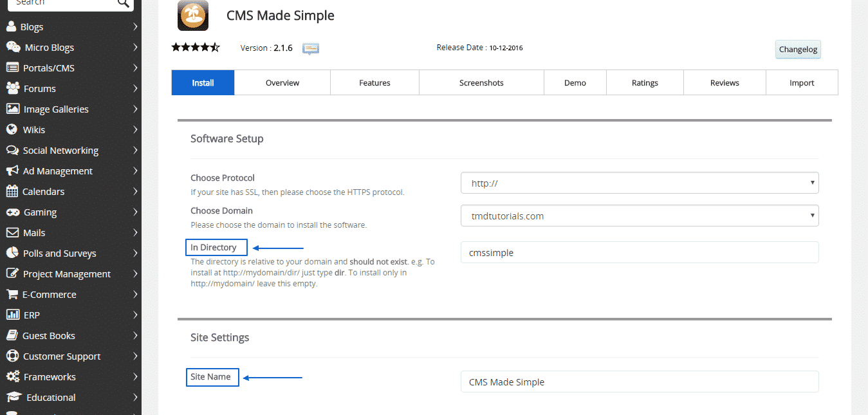
Task: Click the star rating for CMS Made Simple
Action: coord(196,48)
